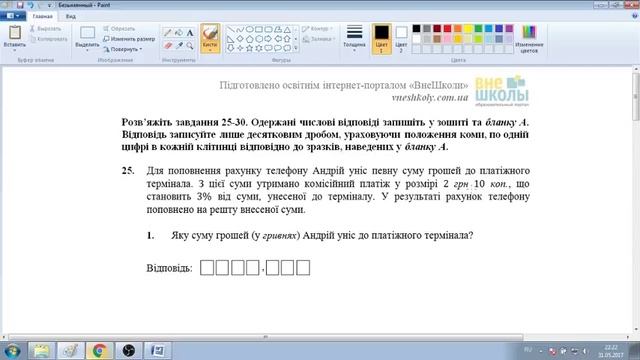This screenshot has height=360, width=640.
Task: Click the Undo arrow in quick access toolbar
Action: [x=30, y=5]
